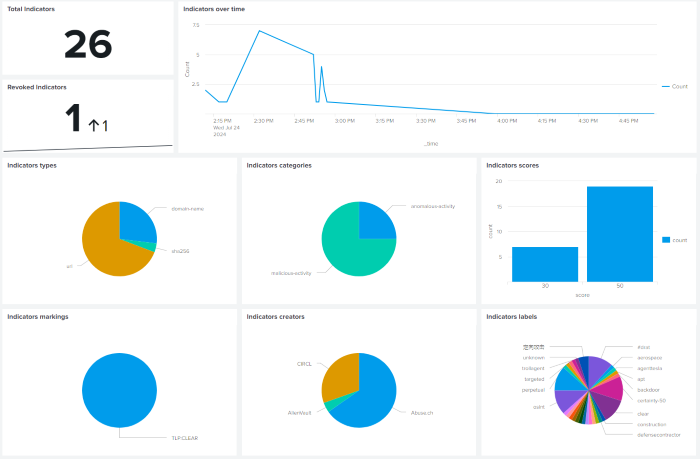700x459 pixels.
Task: Click the Indicators categories panel title
Action: click(x=279, y=165)
